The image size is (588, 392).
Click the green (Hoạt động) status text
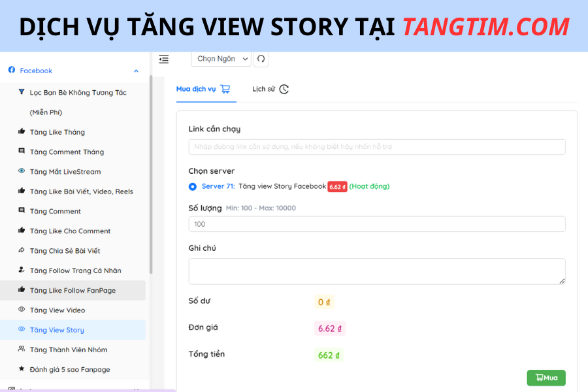[369, 186]
